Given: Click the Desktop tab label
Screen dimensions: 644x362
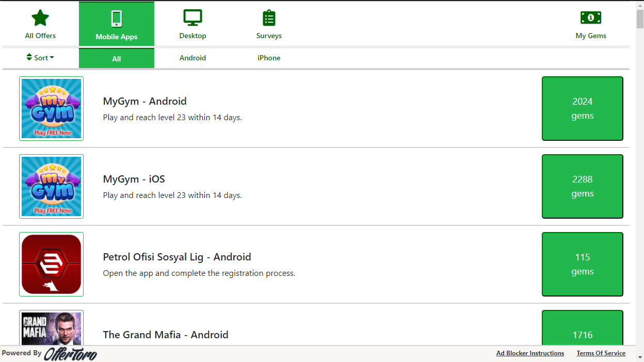Looking at the screenshot, I should tap(192, 36).
